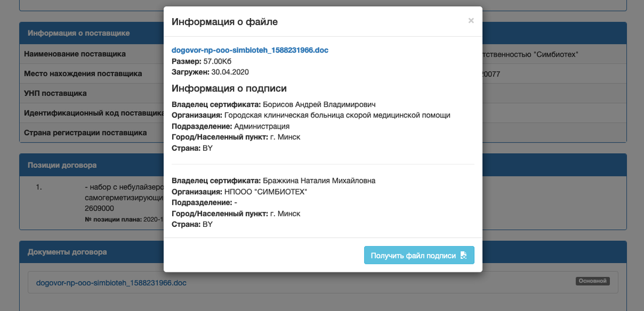Select contract position number 1
This screenshot has height=311, width=644.
point(39,188)
